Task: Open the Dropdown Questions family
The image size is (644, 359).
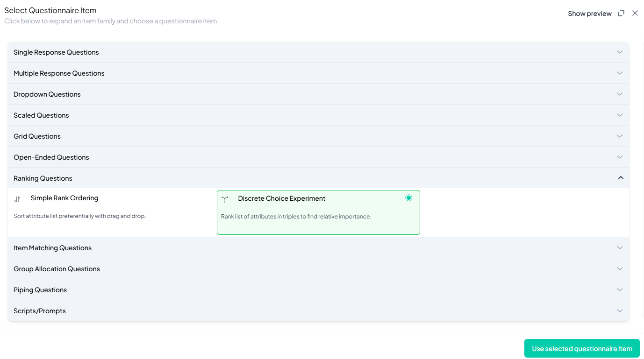Action: [x=47, y=94]
